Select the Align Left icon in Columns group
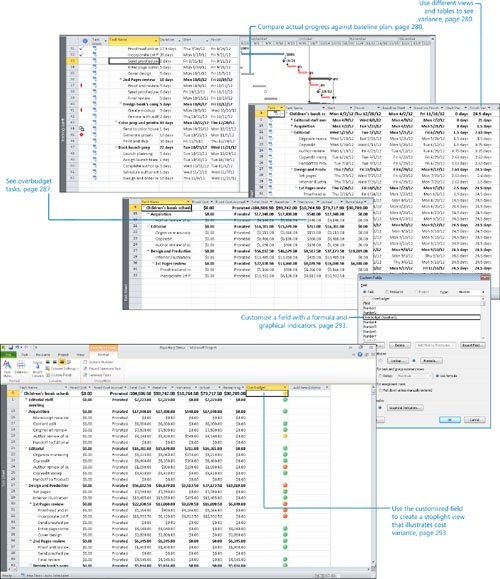The height and width of the screenshot is (579, 500). (48, 362)
